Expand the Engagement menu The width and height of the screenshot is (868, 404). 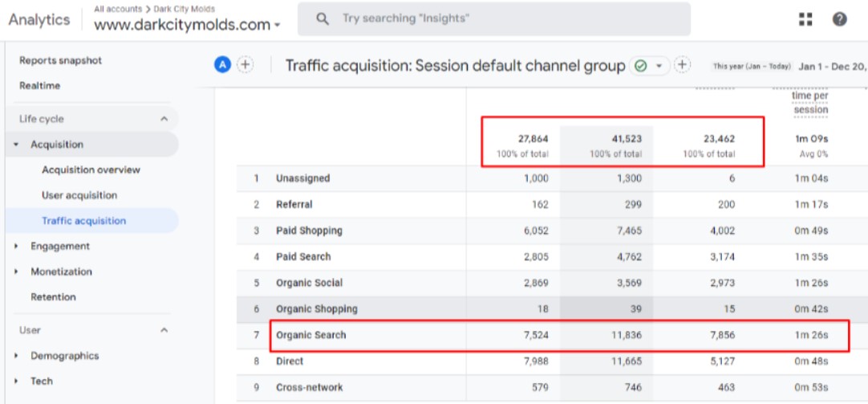coord(60,246)
